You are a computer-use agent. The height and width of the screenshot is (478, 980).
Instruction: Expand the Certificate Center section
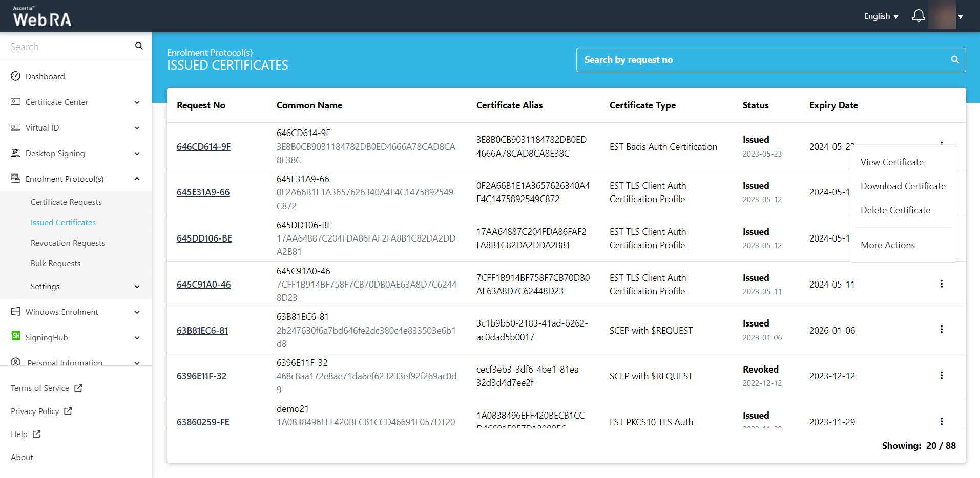137,102
